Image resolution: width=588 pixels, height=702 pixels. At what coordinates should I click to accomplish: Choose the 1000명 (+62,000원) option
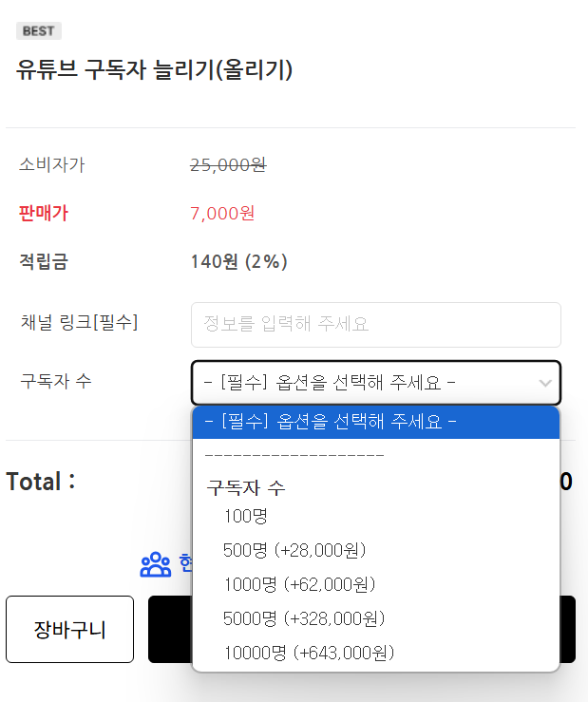click(x=300, y=584)
